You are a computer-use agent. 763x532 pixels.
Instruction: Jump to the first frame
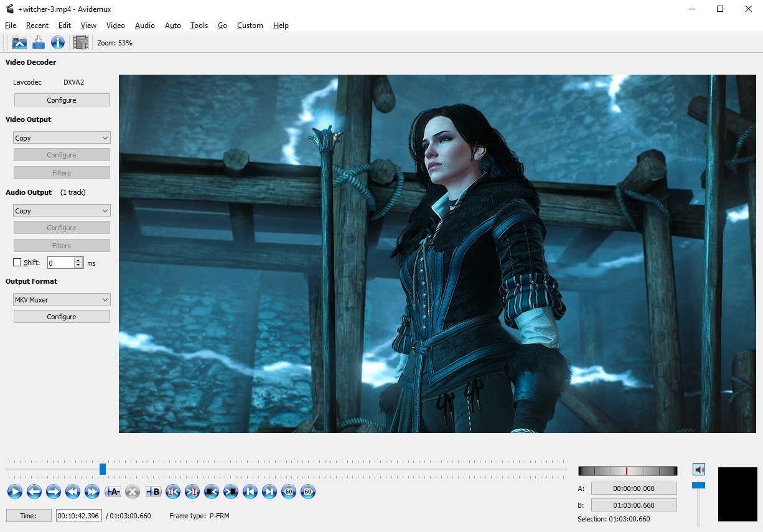coord(250,492)
